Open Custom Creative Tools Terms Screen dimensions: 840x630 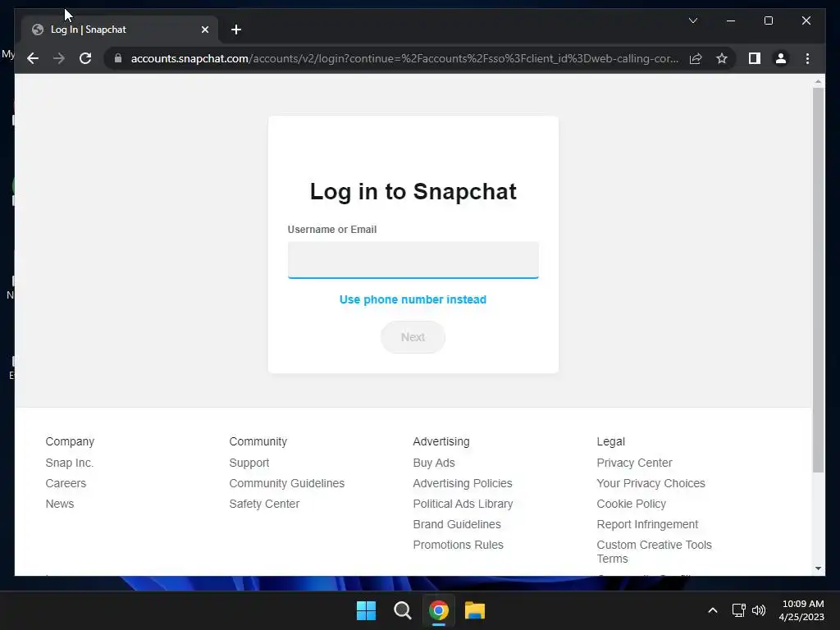point(654,552)
